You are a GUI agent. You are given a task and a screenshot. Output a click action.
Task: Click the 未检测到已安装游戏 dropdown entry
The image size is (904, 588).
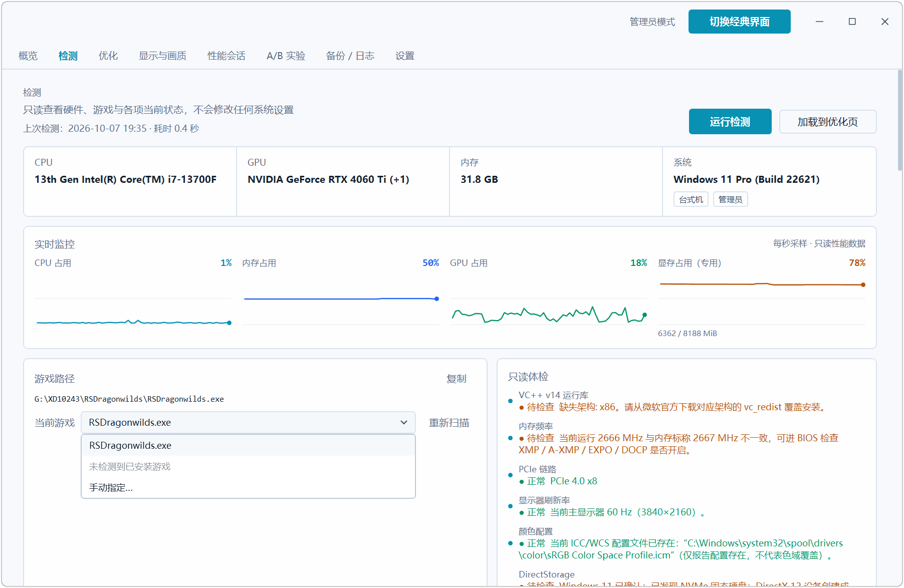(x=248, y=466)
